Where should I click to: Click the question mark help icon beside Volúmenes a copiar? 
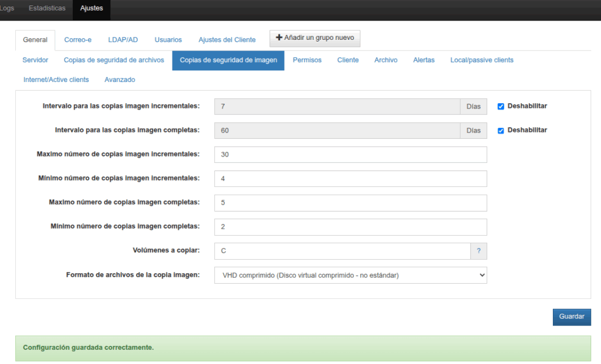click(478, 251)
